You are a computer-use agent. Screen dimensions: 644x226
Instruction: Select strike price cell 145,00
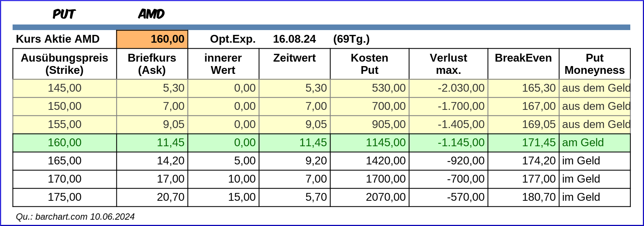(64, 88)
